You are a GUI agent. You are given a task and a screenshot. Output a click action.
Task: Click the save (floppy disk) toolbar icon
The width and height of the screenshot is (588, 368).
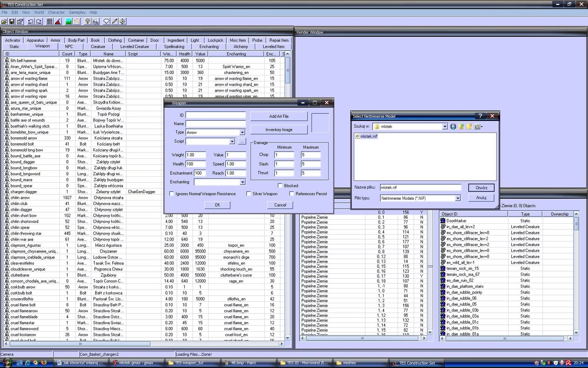coord(12,22)
